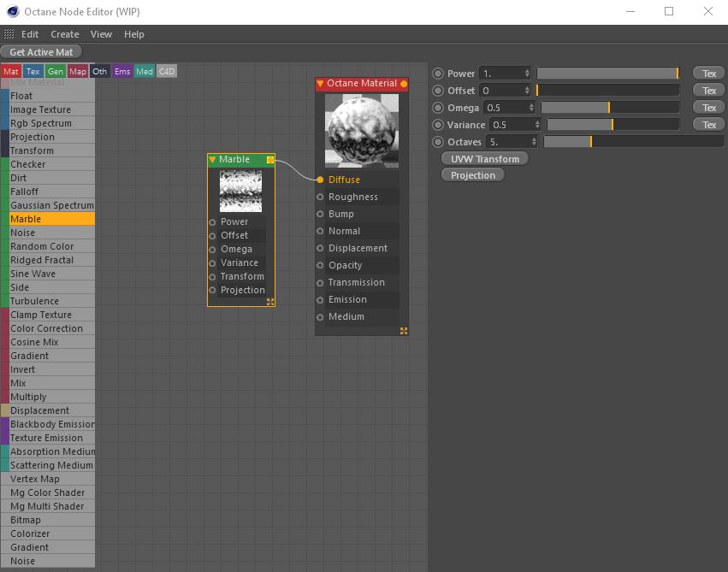The height and width of the screenshot is (572, 728).
Task: Toggle the Mat node filter
Action: click(11, 72)
